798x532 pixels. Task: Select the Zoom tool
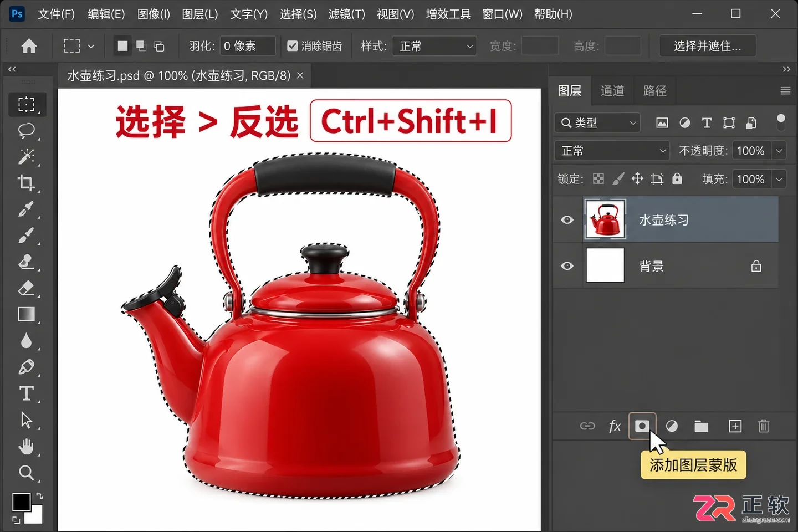pos(27,473)
